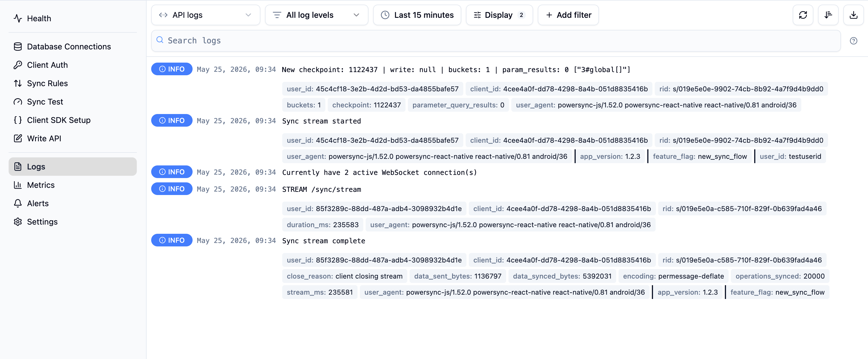Select the Sync stream started log message
This screenshot has height=359, width=868.
click(x=321, y=121)
